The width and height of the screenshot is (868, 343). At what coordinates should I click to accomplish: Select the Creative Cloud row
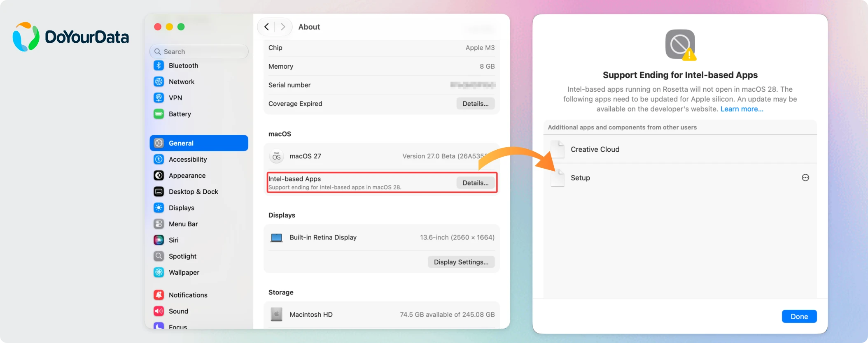tap(680, 149)
